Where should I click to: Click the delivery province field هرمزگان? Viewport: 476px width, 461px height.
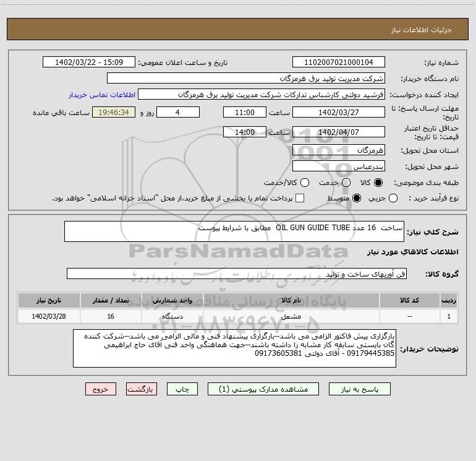[339, 150]
